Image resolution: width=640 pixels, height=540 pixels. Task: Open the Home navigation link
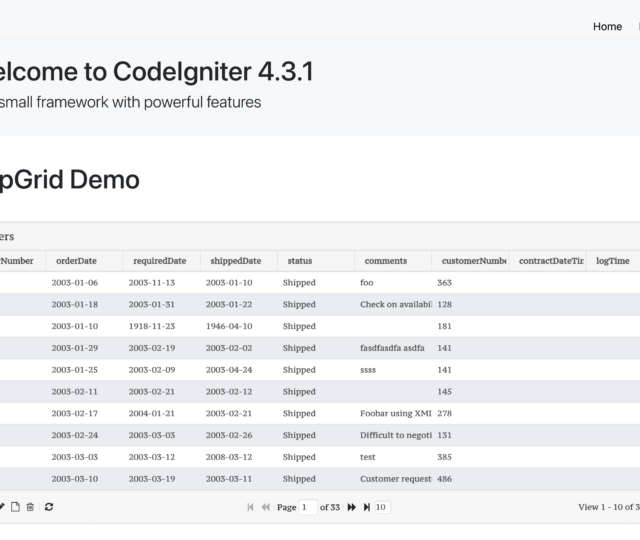point(607,27)
